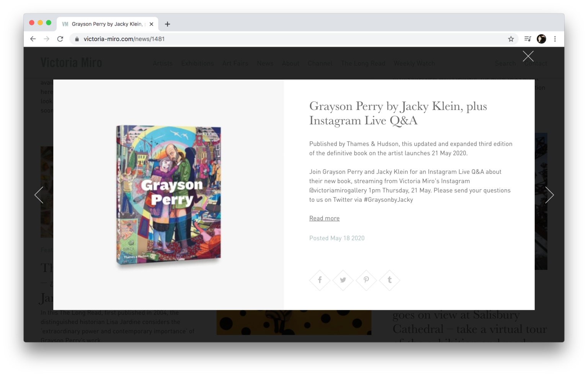Click the Grayson Perry book cover image
Screen dimensions: 588x376
[x=168, y=195]
